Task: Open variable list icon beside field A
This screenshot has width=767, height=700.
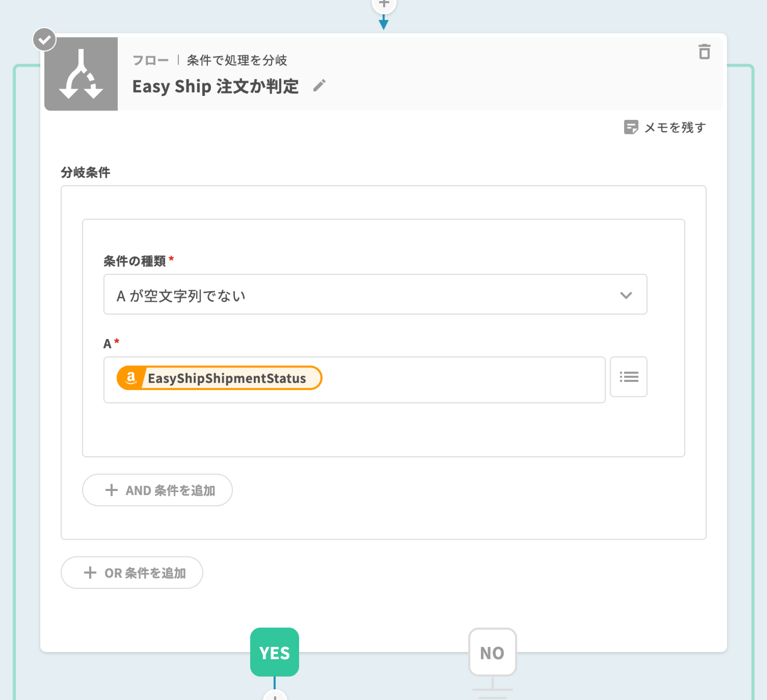Action: [x=628, y=377]
